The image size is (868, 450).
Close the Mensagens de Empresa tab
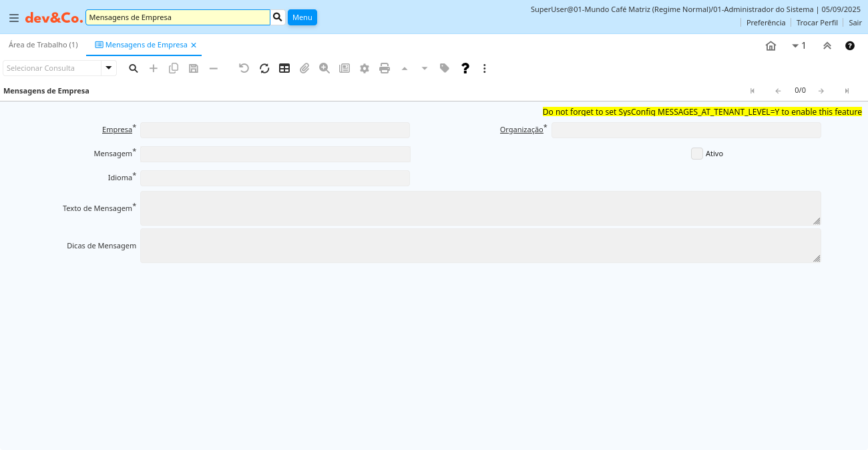tap(194, 45)
